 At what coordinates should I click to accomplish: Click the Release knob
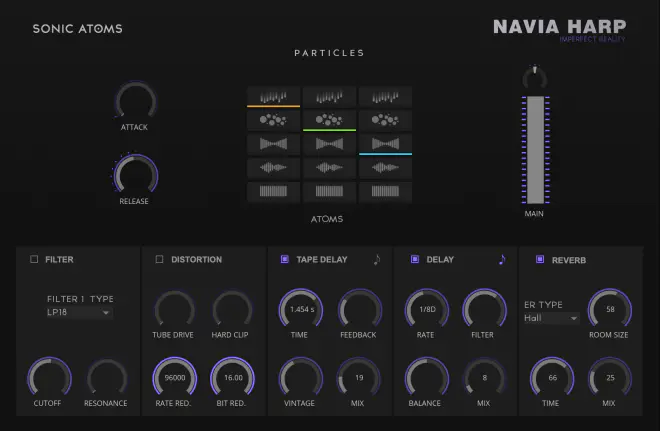136,175
